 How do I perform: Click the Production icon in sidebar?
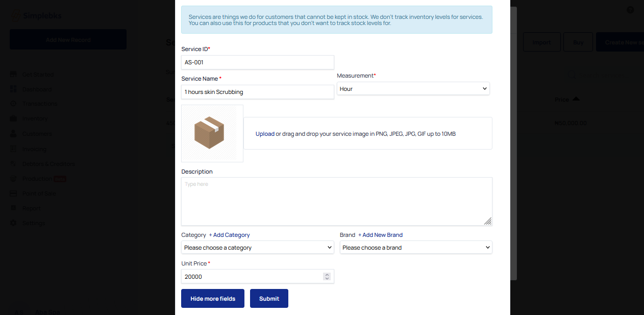pos(13,179)
